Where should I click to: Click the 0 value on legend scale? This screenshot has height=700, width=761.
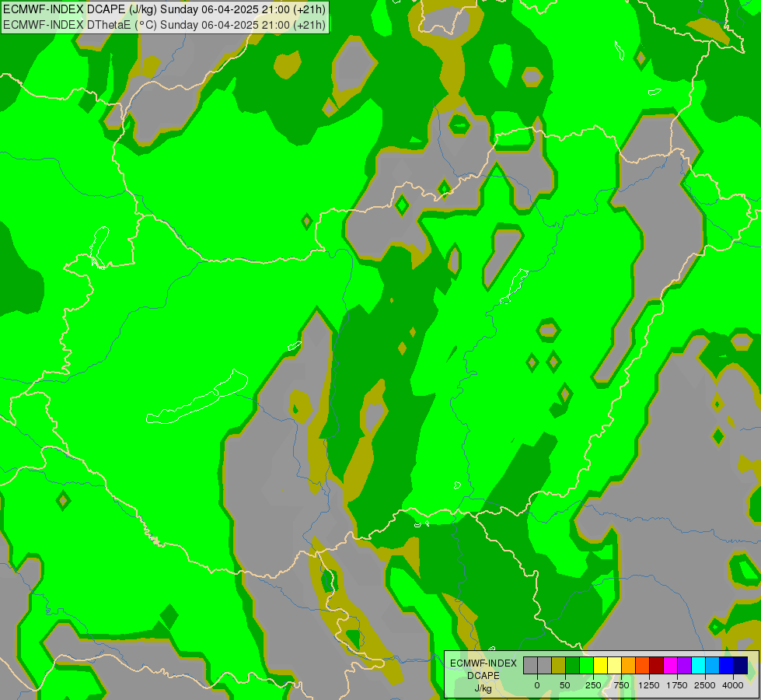coord(537,685)
